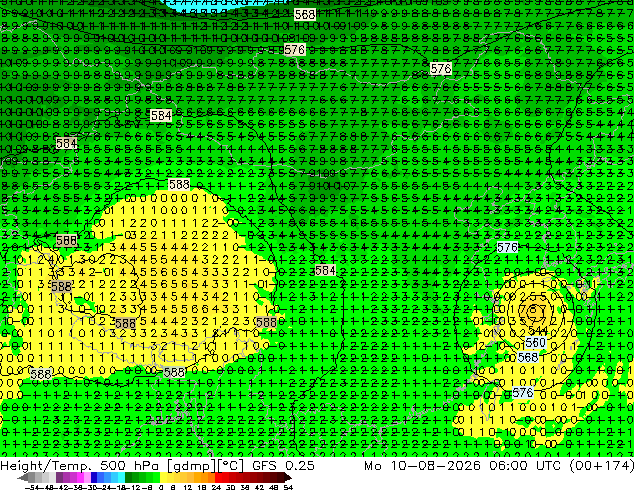Click the "Height/Temp. 500 hPa" title text

[79, 465]
